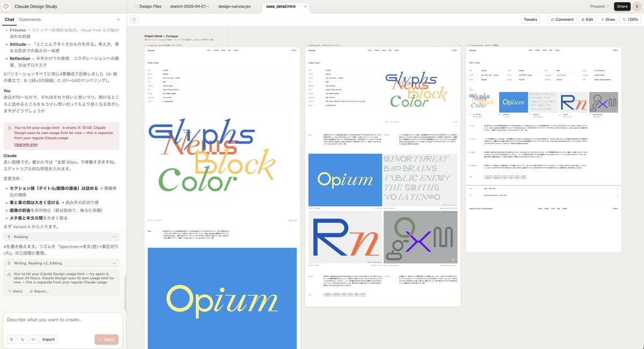Expand the Reading activity row
The width and height of the screenshot is (644, 349).
pos(62,237)
